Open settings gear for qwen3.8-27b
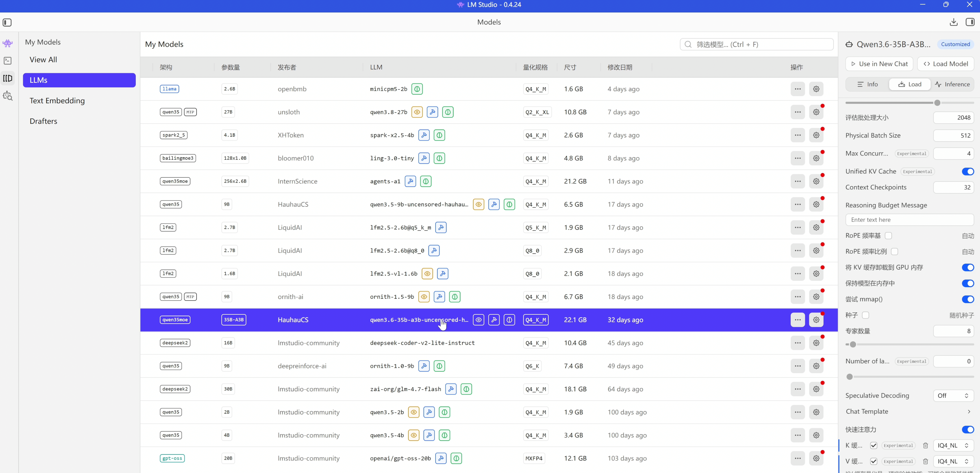The height and width of the screenshot is (473, 980). [816, 112]
